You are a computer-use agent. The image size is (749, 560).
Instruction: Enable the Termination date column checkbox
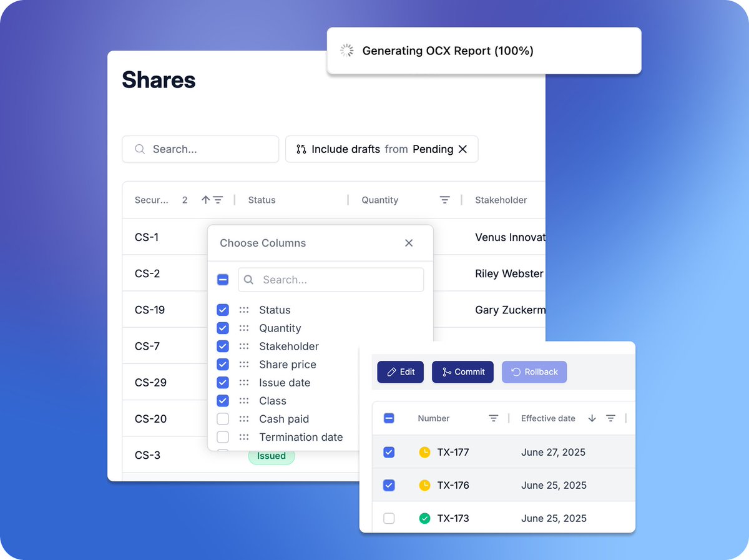[223, 437]
